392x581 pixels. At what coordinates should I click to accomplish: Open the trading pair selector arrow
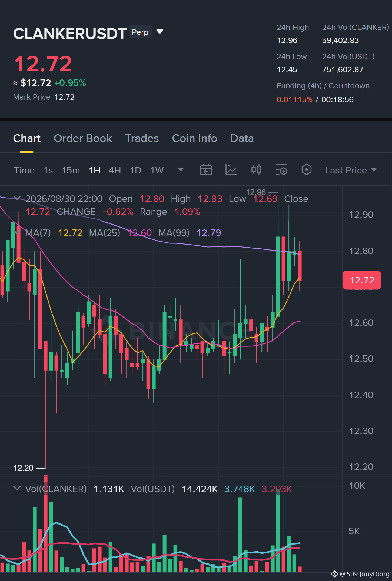[160, 32]
